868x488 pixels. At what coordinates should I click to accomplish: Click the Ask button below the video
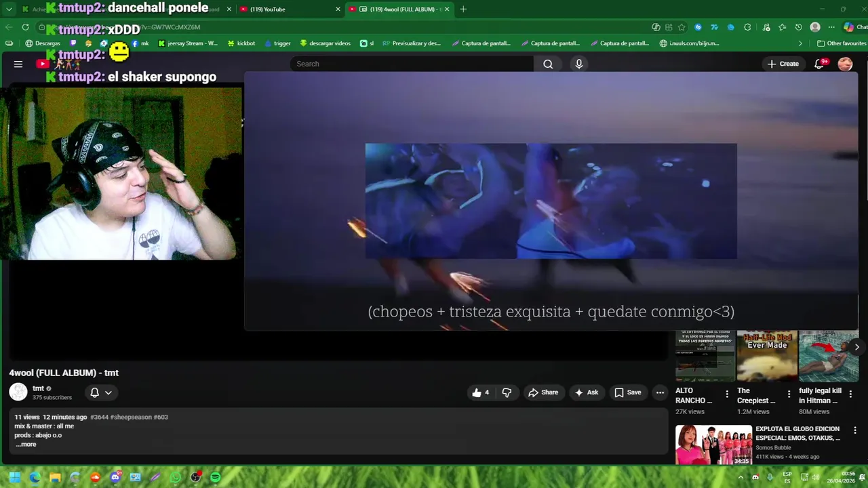click(587, 392)
